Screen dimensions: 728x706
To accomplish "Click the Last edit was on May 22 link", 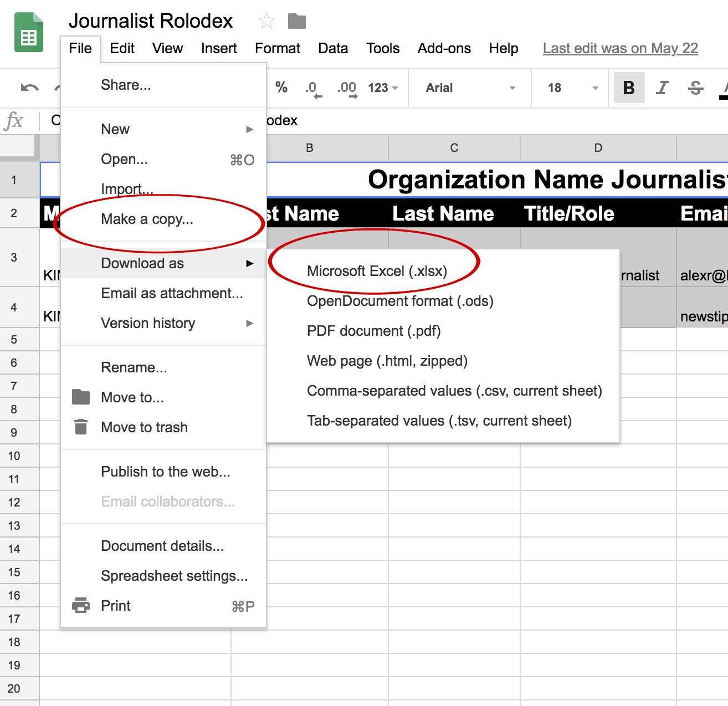I will (621, 48).
